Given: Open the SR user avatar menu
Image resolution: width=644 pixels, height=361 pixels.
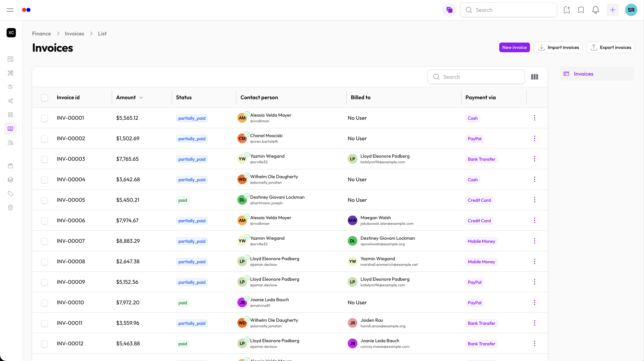Looking at the screenshot, I should pyautogui.click(x=631, y=10).
